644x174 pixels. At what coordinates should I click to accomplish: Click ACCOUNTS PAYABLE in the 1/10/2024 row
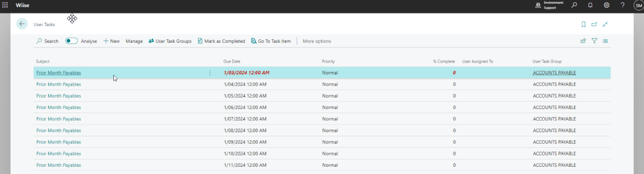(x=554, y=154)
